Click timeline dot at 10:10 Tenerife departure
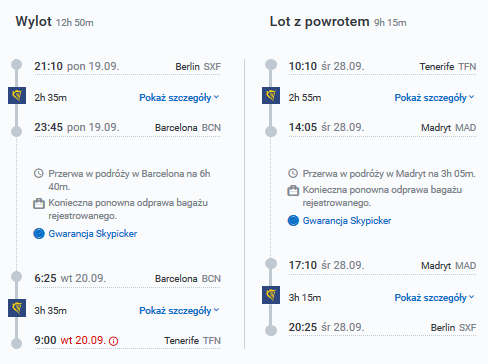Screen dimensions: 488x364 click(271, 65)
